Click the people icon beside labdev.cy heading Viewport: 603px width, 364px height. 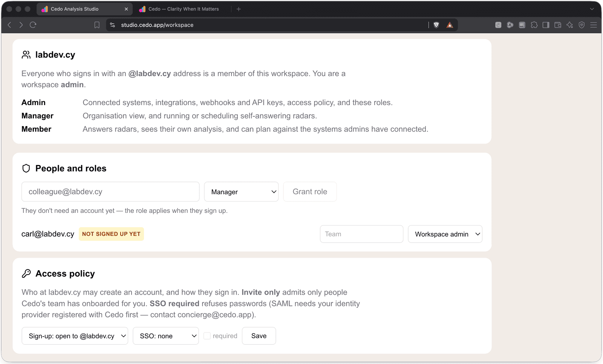(26, 55)
